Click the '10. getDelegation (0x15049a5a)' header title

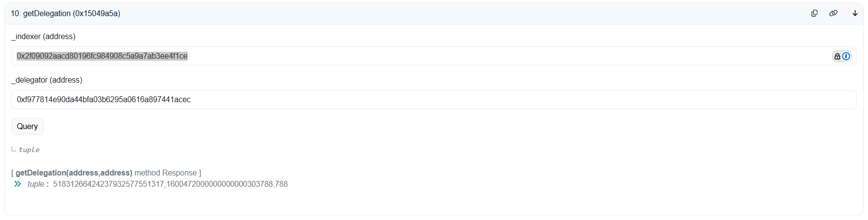(x=65, y=14)
